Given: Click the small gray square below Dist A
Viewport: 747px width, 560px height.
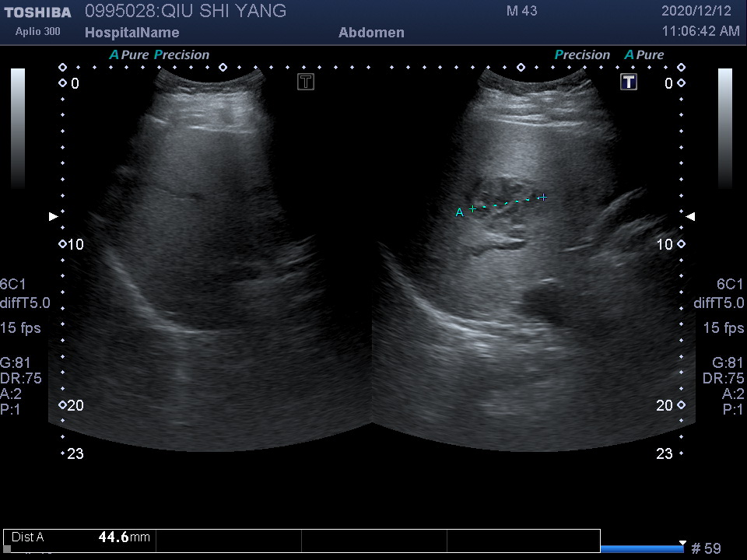Looking at the screenshot, I should point(7,549).
